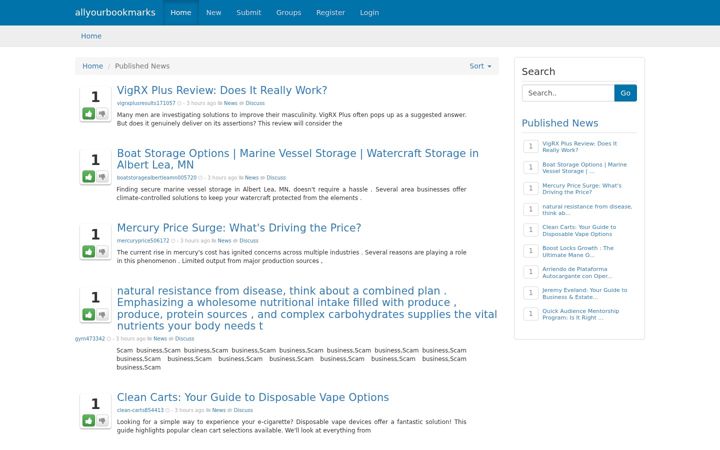
Task: View user boatstoragealbertleamn005720 profile
Action: (157, 178)
